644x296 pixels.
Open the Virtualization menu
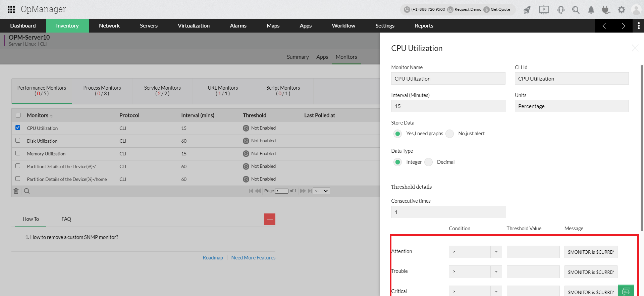pyautogui.click(x=194, y=26)
